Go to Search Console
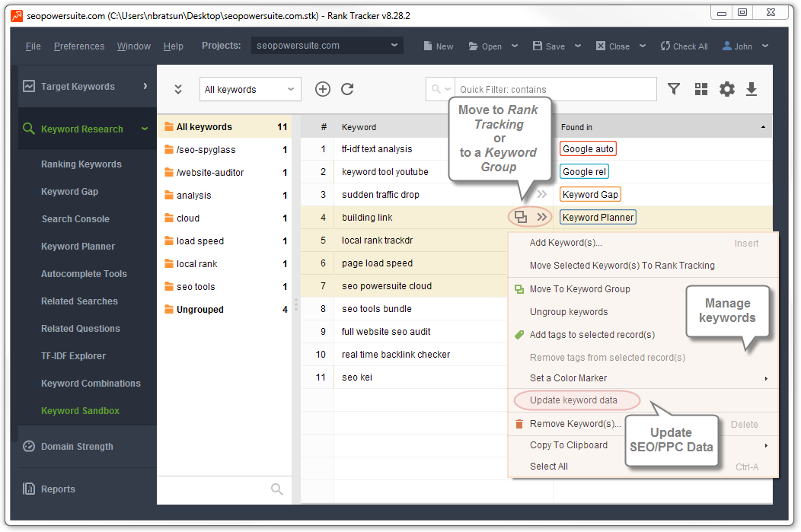This screenshot has height=532, width=801. 75,219
